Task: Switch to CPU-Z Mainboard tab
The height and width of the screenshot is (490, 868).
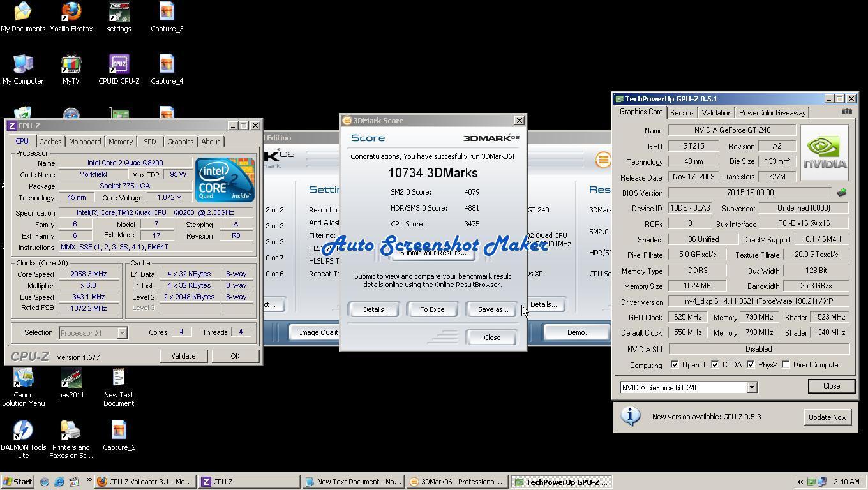Action: tap(85, 142)
